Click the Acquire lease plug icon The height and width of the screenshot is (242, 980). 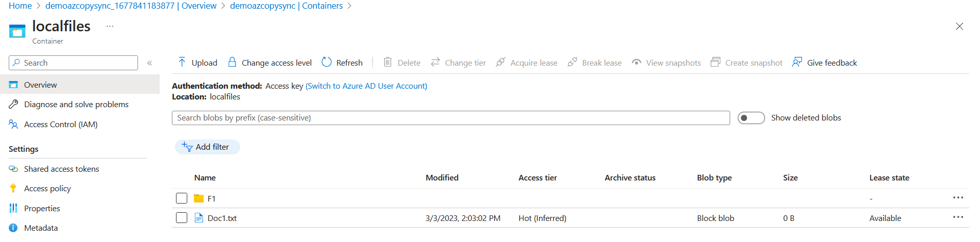coord(500,62)
